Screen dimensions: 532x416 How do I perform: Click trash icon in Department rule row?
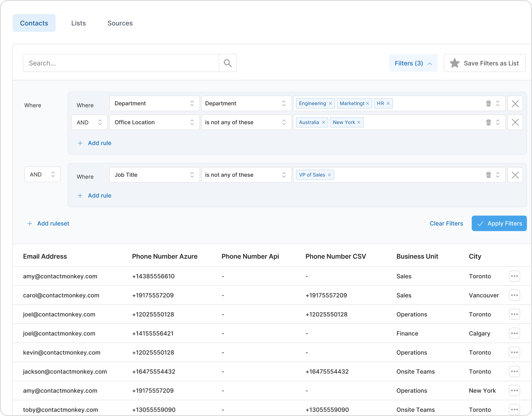(488, 104)
